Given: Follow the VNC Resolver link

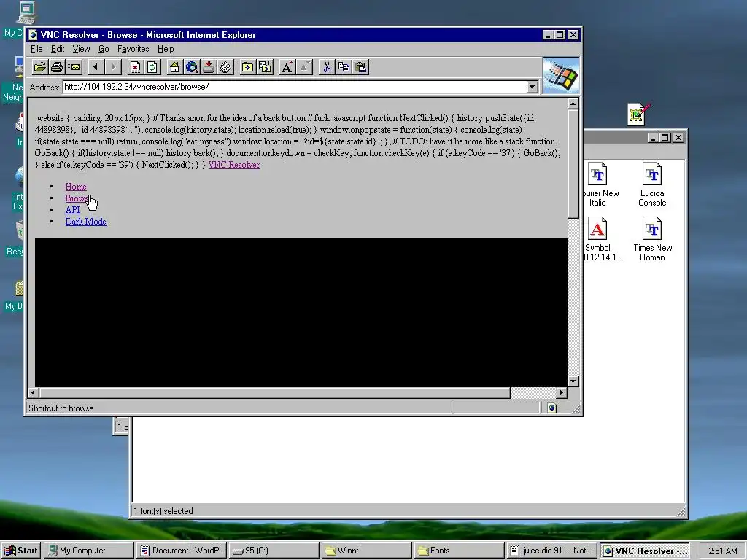Looking at the screenshot, I should (234, 165).
